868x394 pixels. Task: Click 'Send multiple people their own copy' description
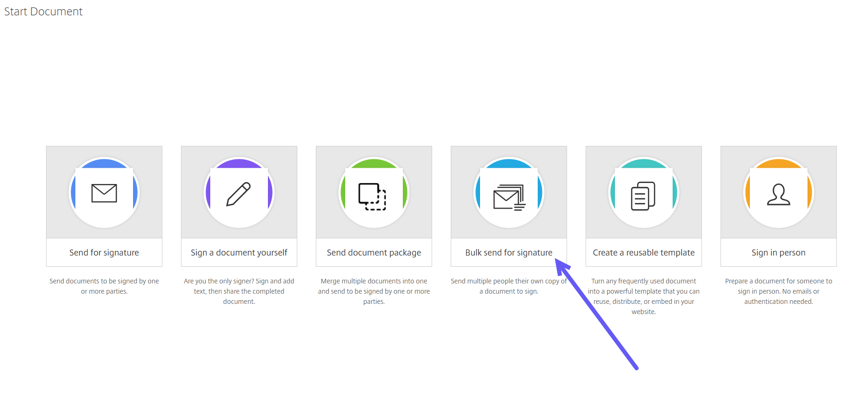(508, 286)
